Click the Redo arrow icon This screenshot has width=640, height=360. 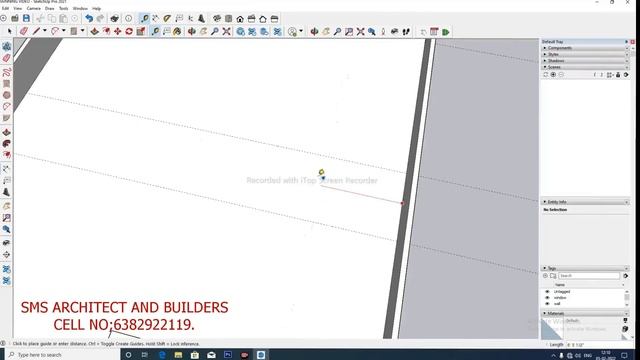100,18
